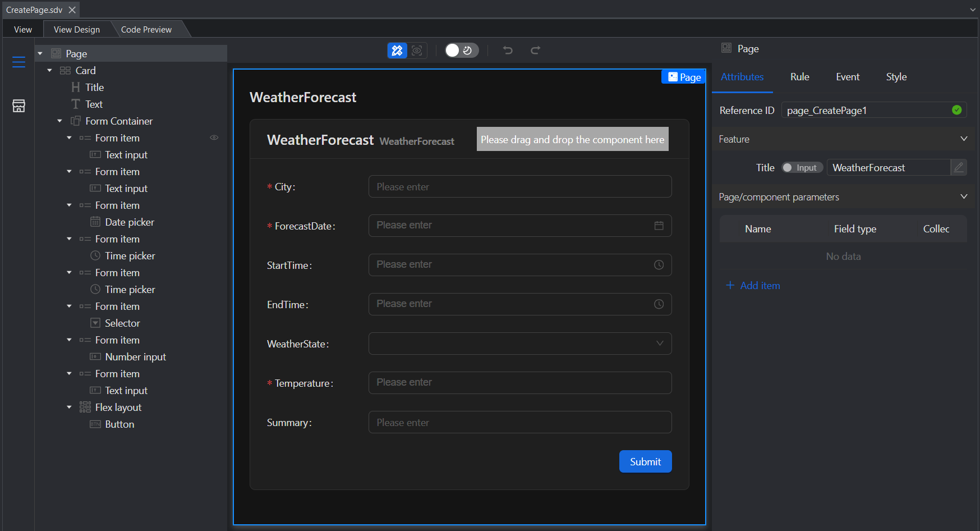Open the Attributes tab
The width and height of the screenshot is (980, 531).
pyautogui.click(x=742, y=77)
